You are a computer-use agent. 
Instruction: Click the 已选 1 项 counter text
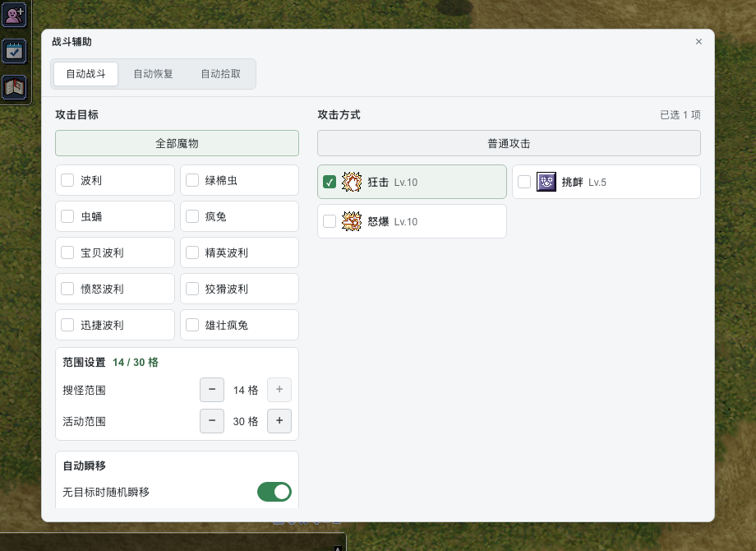coord(680,115)
